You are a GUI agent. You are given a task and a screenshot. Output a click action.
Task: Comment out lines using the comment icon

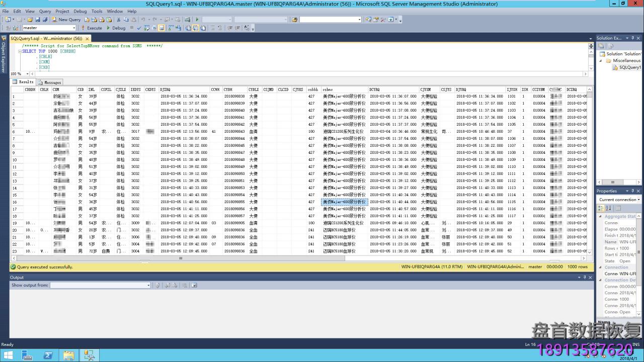click(x=213, y=28)
